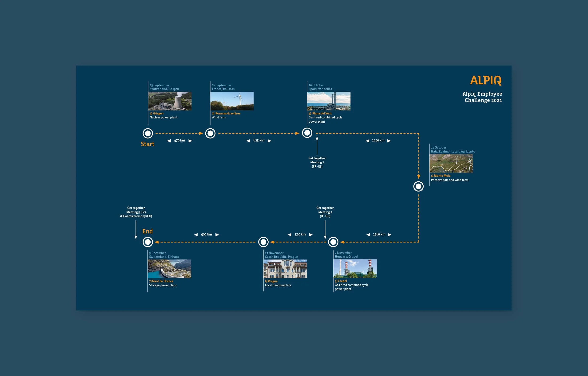Image resolution: width=588 pixels, height=376 pixels.
Task: Click the Get together Meeting 1 label
Action: point(317,162)
